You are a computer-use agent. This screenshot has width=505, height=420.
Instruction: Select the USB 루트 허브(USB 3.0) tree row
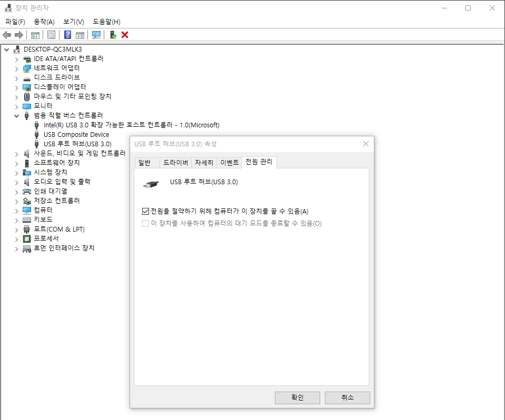point(77,144)
